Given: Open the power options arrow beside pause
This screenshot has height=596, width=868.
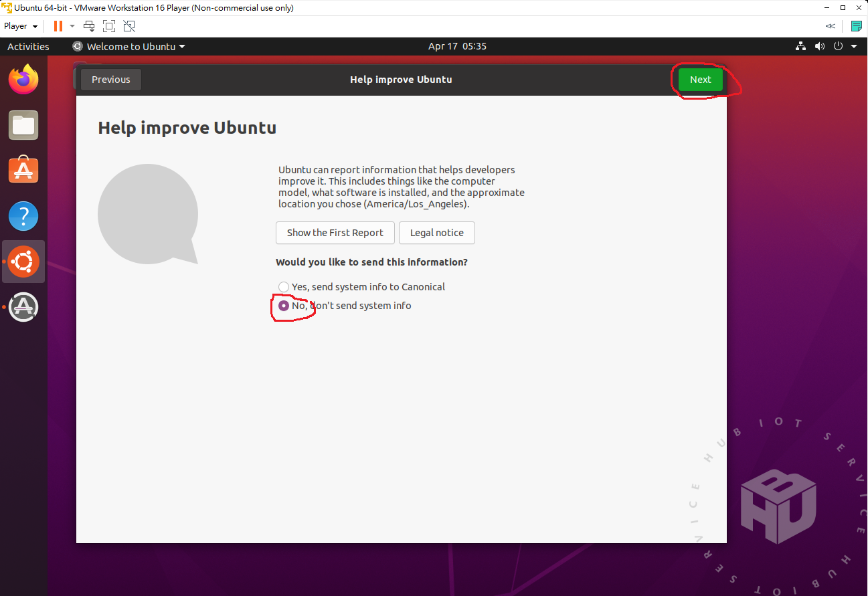Looking at the screenshot, I should click(72, 26).
